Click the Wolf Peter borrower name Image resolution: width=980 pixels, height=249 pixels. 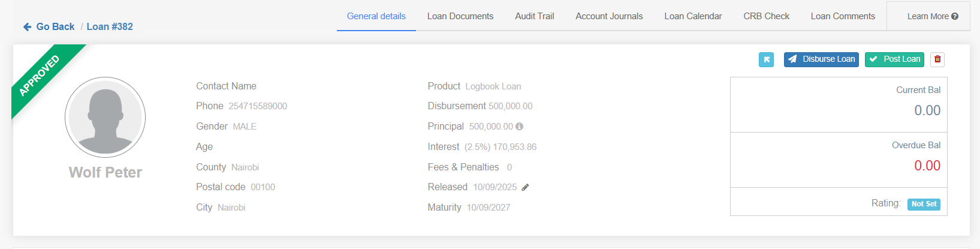[x=105, y=173]
